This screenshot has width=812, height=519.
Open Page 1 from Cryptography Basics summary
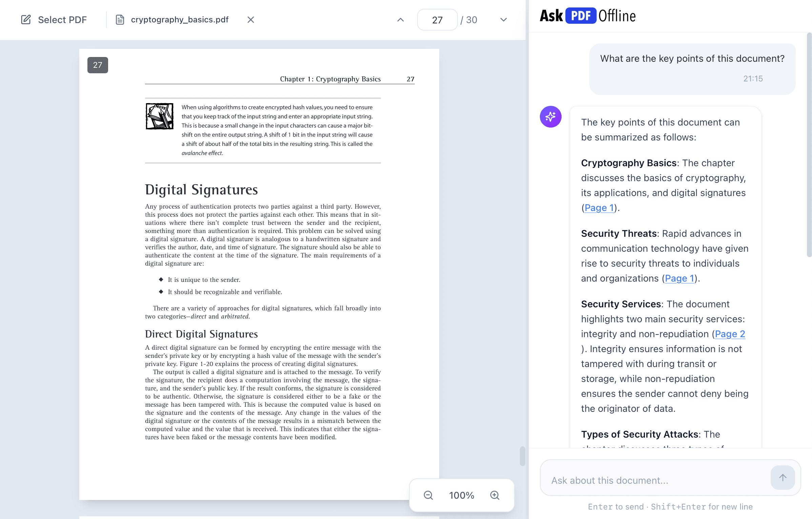click(x=599, y=207)
